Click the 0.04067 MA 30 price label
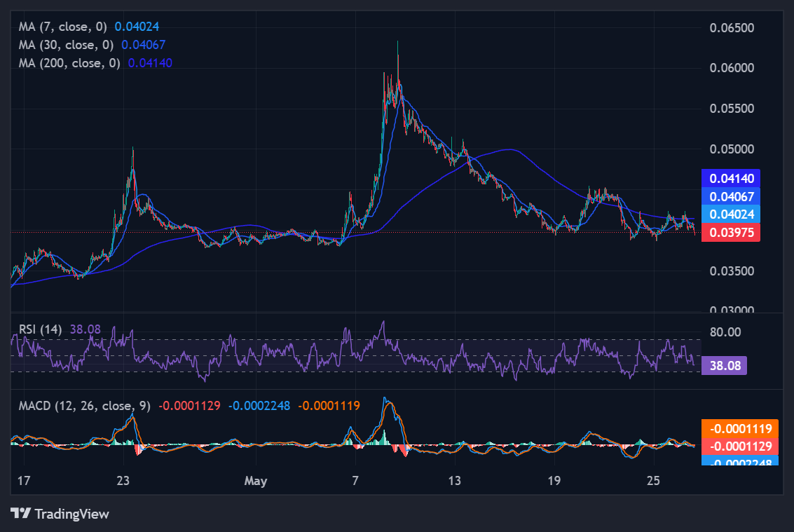 [731, 196]
